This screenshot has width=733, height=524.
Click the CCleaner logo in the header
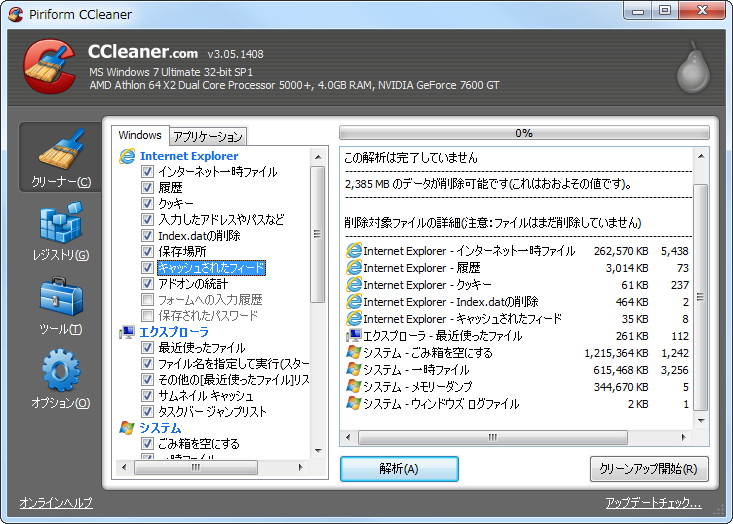[50, 66]
